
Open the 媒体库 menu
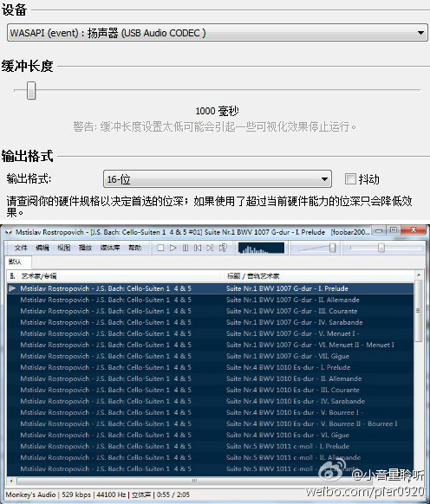[x=110, y=248]
